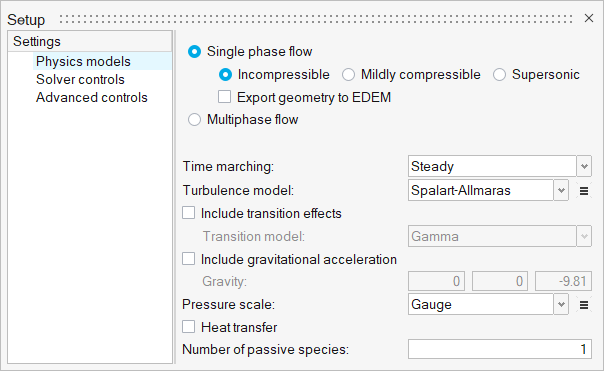The height and width of the screenshot is (371, 604).
Task: Open Turbulence model options menu icon
Action: coord(584,191)
